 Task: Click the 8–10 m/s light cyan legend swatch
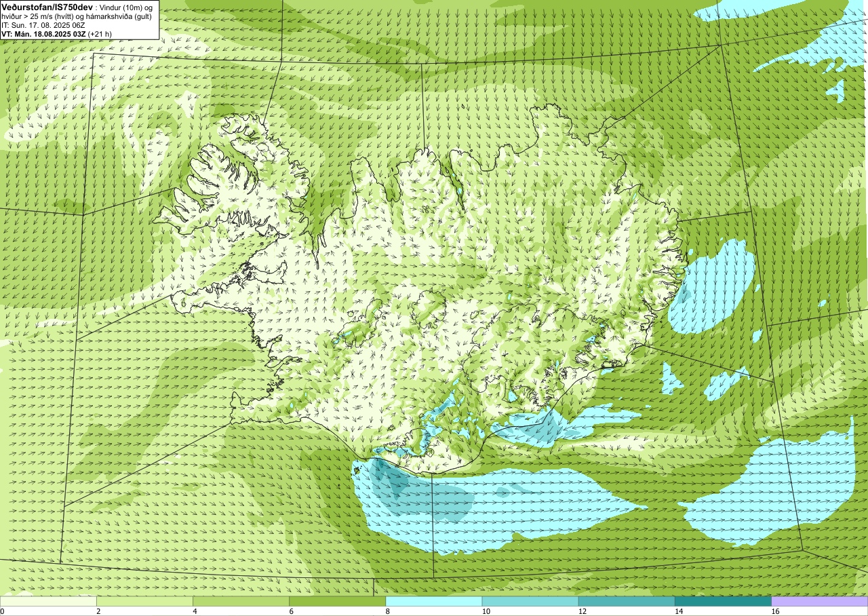[434, 601]
